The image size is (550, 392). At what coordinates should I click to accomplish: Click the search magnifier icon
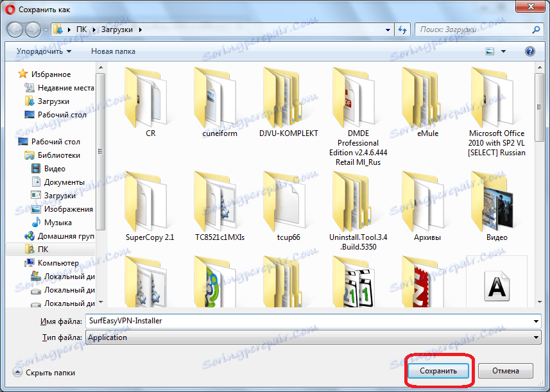(536, 30)
